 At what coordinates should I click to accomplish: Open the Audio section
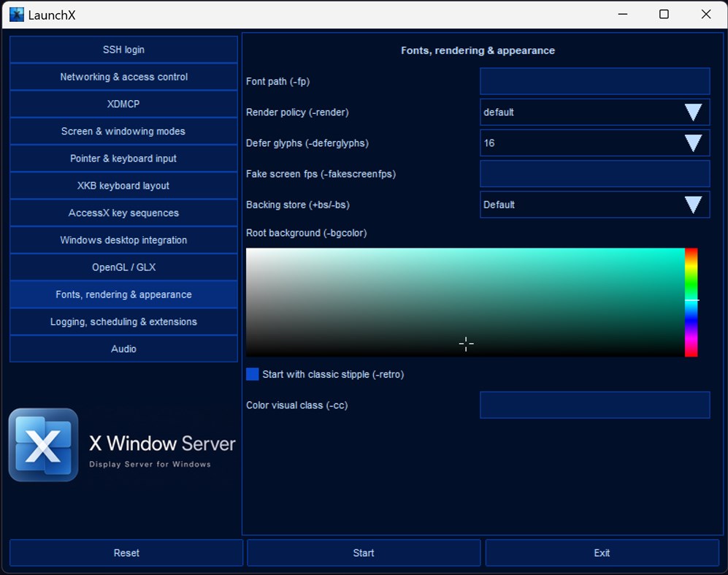tap(123, 349)
